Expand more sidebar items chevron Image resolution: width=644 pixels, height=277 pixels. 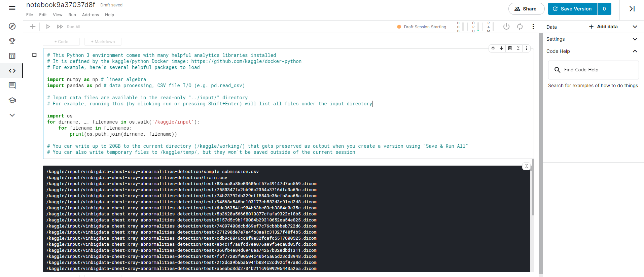[x=12, y=115]
